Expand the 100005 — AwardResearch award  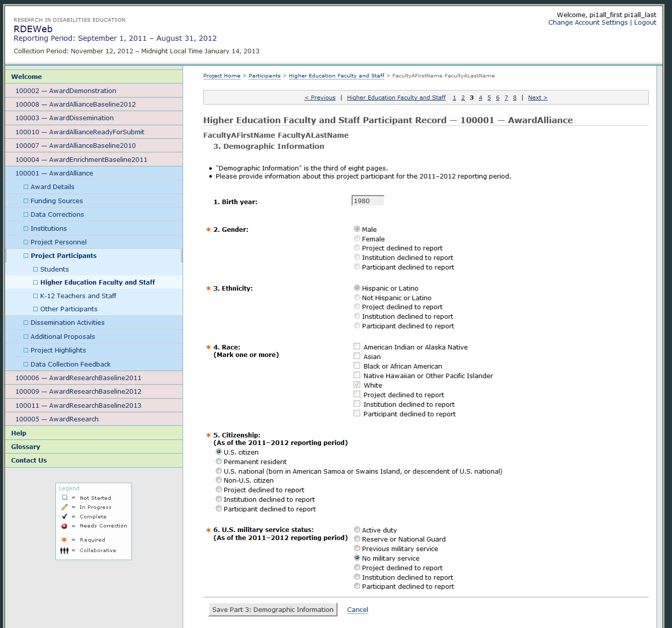[57, 419]
